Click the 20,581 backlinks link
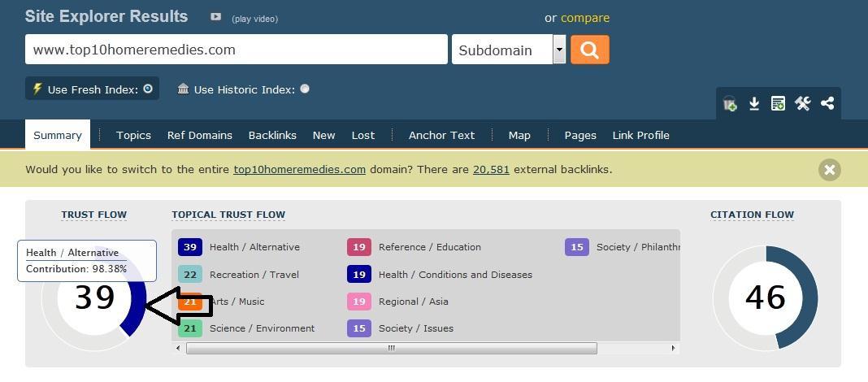Image resolution: width=868 pixels, height=382 pixels. click(x=491, y=169)
